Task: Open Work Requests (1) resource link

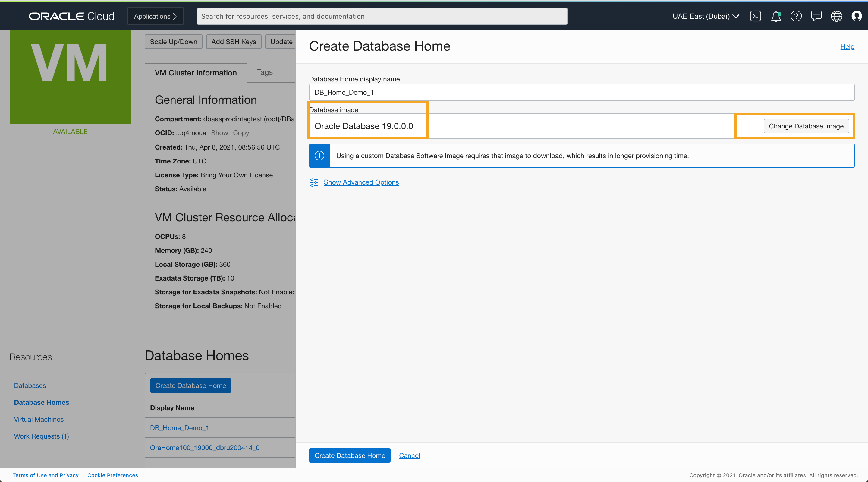Action: point(42,436)
